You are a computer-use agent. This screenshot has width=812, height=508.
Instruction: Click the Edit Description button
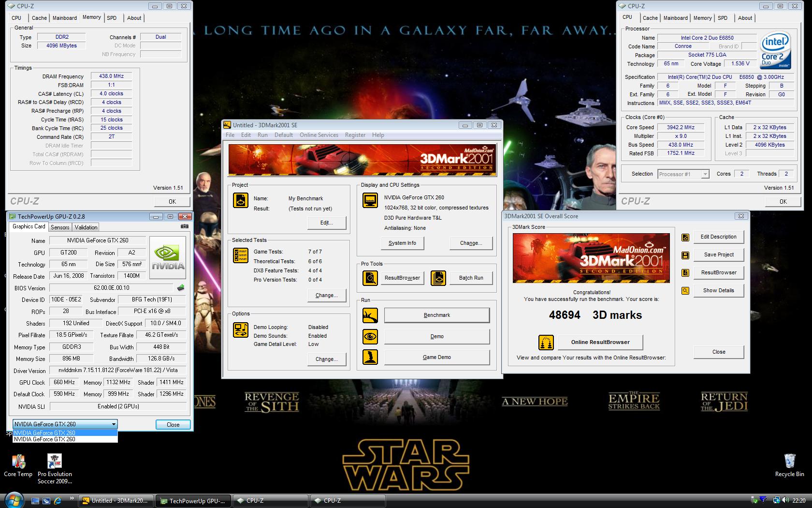point(718,237)
